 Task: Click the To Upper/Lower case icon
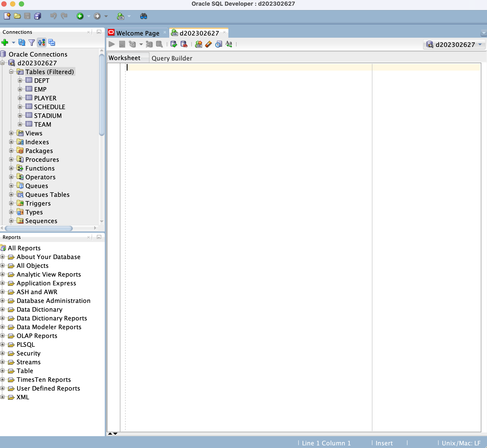tap(229, 44)
